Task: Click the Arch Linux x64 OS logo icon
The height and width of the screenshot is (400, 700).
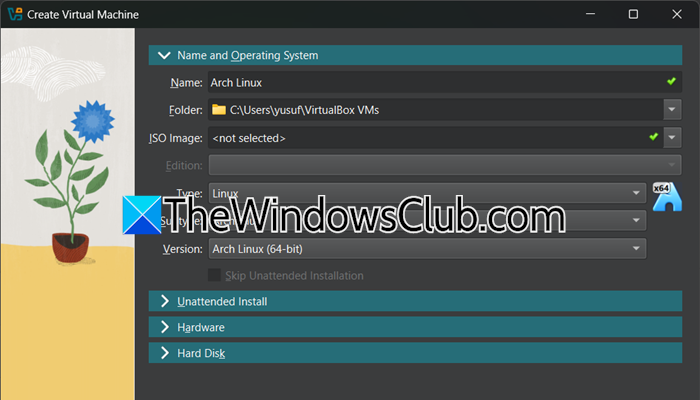Action: tap(667, 196)
